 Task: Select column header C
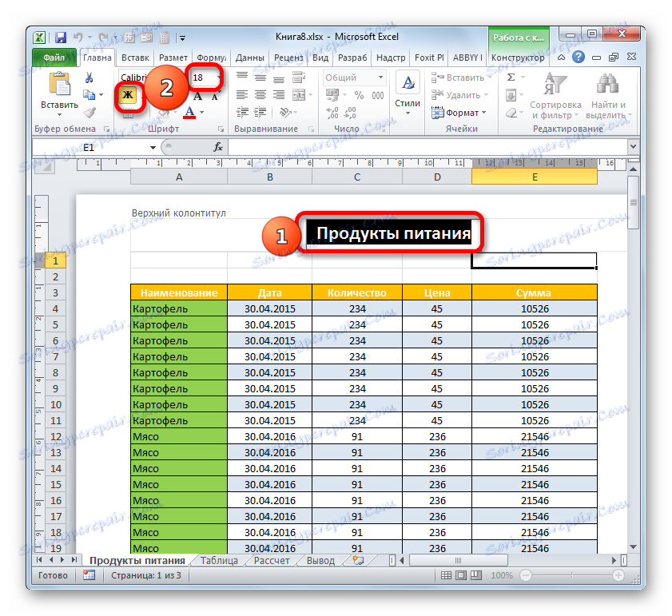(x=357, y=177)
